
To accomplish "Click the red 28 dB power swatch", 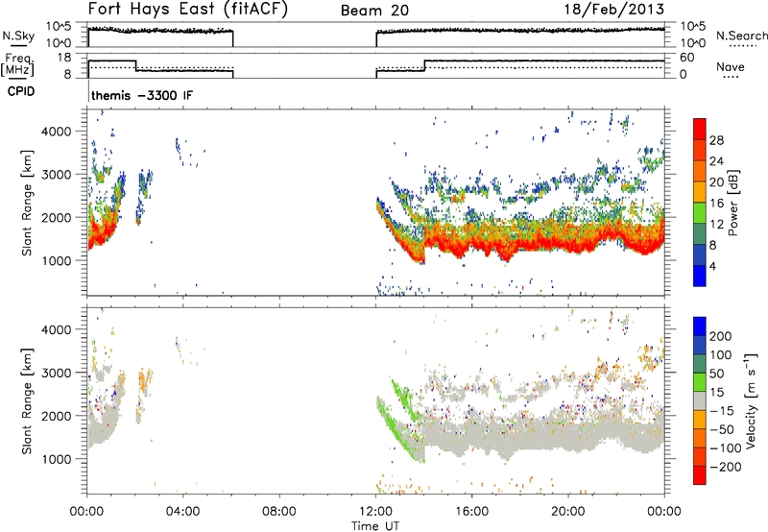I will (700, 130).
